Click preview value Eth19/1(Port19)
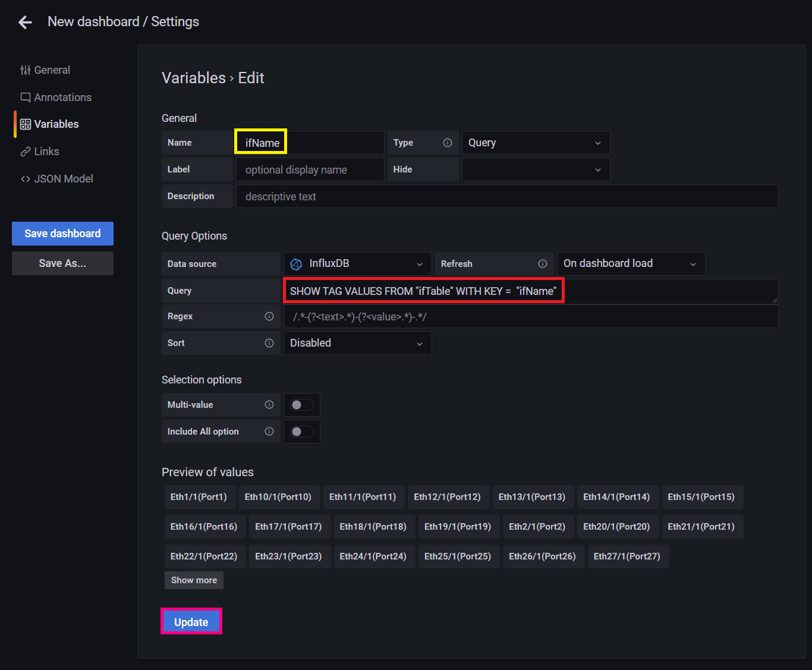 458,527
